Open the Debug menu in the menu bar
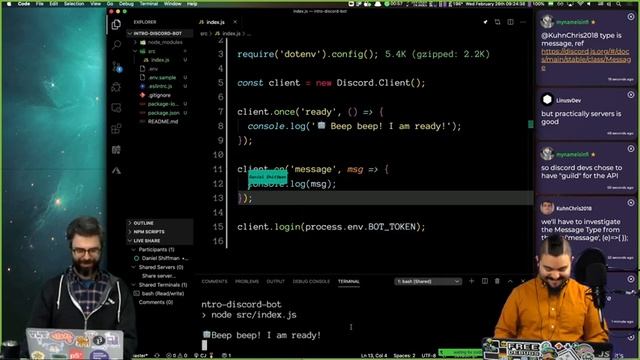Viewport: 640px width, 360px height. (127, 4)
